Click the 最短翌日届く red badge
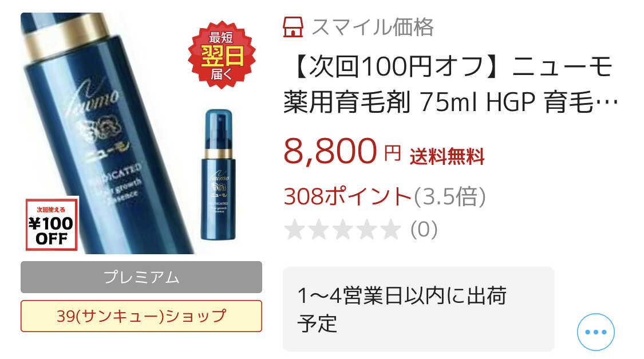The width and height of the screenshot is (644, 359). tap(222, 55)
